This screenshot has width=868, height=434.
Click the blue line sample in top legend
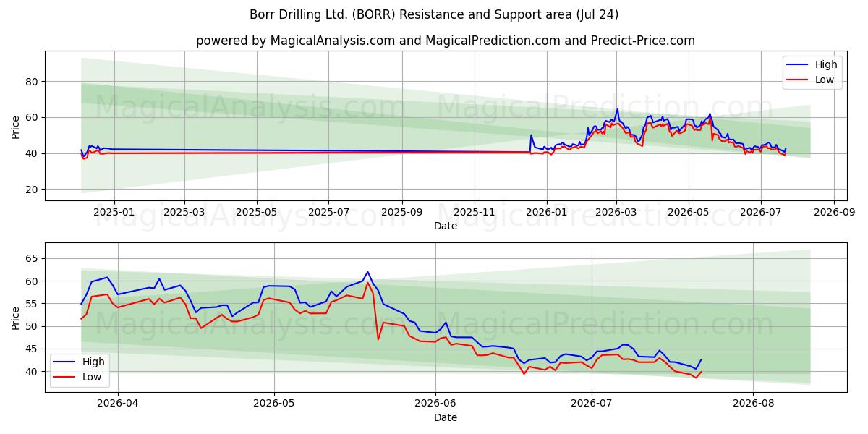click(798, 65)
